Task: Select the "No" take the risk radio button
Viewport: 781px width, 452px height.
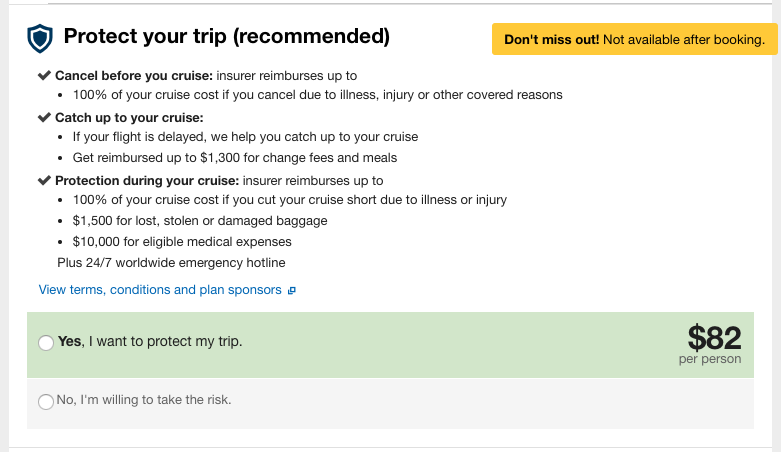Action: pyautogui.click(x=46, y=402)
